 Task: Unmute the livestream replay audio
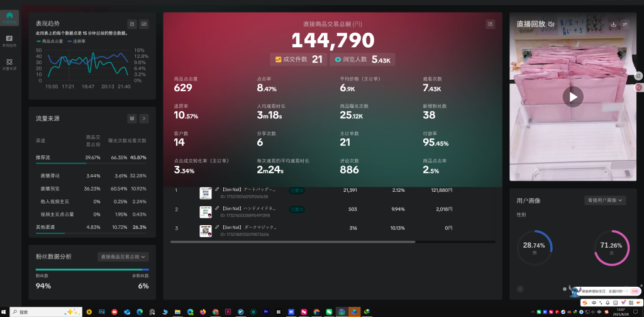pyautogui.click(x=551, y=25)
